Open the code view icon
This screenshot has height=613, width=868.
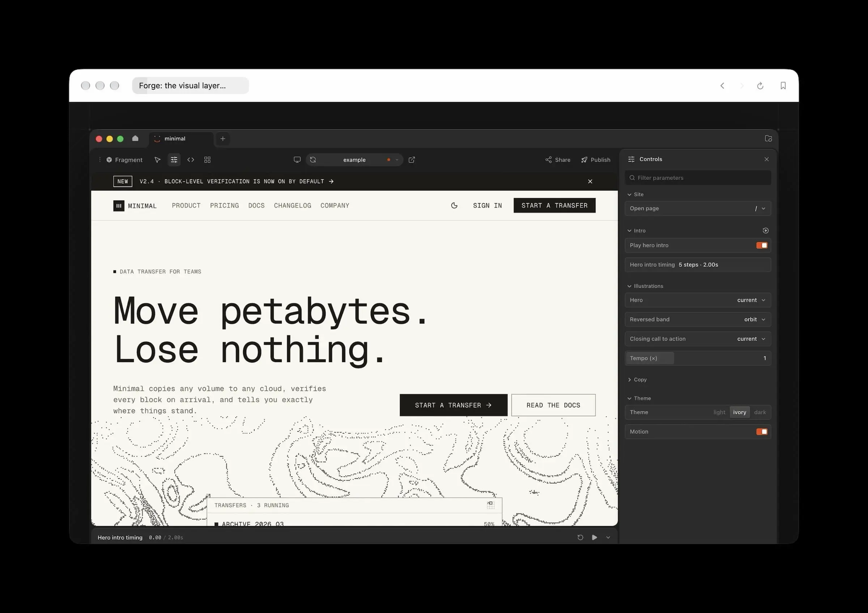(191, 160)
